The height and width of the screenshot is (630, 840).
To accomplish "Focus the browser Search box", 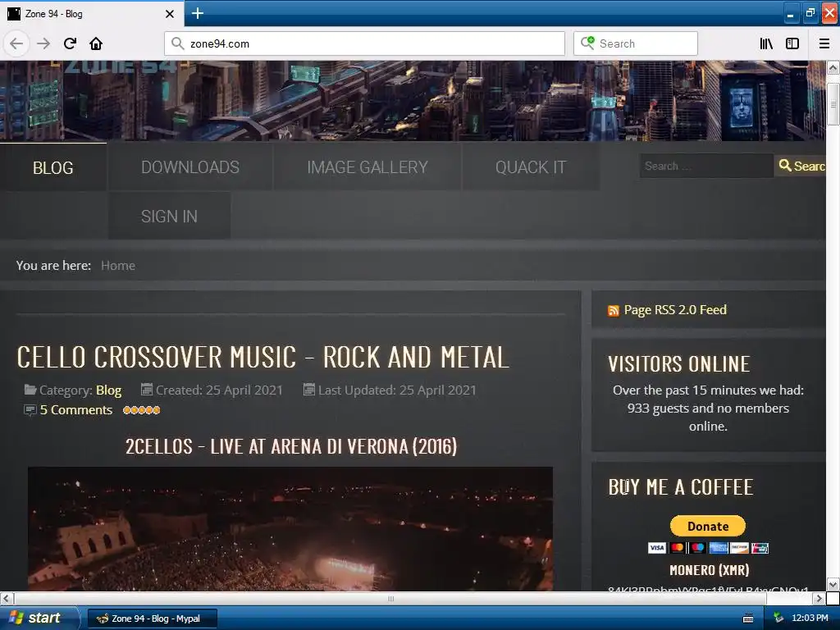I will tap(636, 43).
